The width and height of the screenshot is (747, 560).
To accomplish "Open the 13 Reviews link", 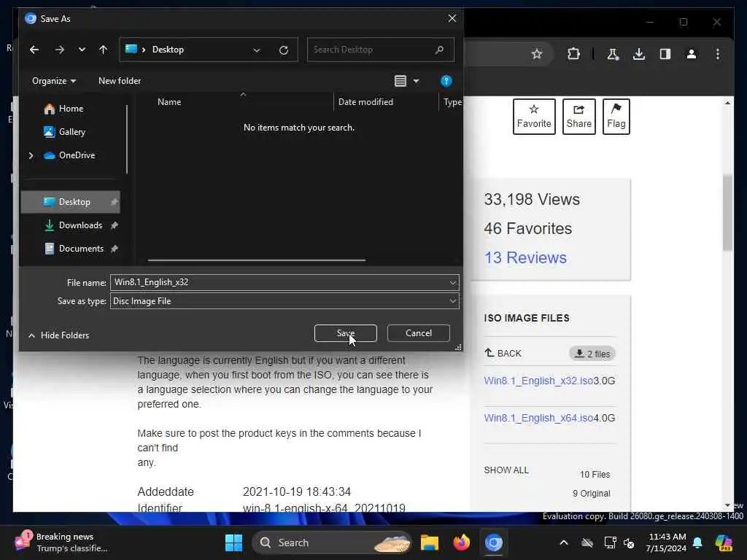I will coord(525,257).
